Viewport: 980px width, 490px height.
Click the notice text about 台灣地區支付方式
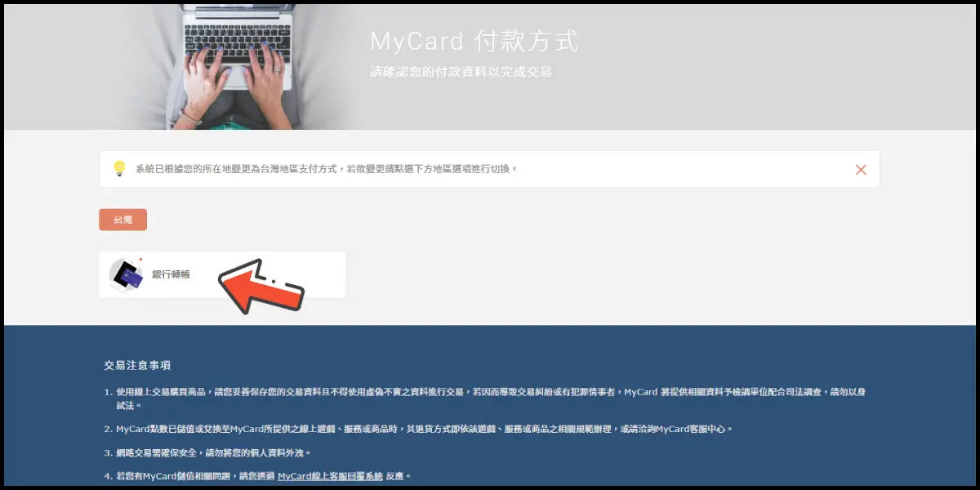[x=327, y=169]
